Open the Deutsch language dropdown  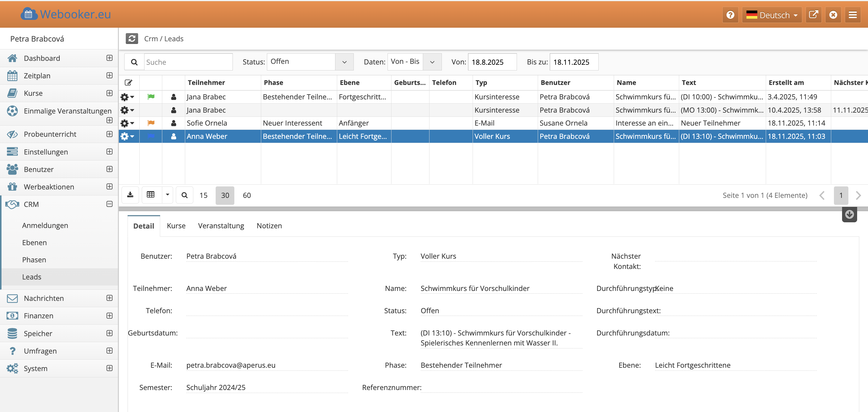point(771,15)
